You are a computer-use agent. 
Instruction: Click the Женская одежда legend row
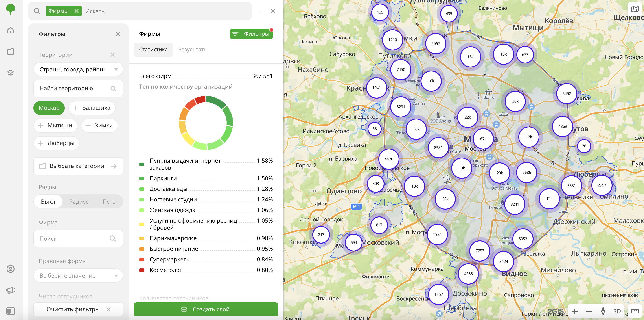tap(206, 210)
